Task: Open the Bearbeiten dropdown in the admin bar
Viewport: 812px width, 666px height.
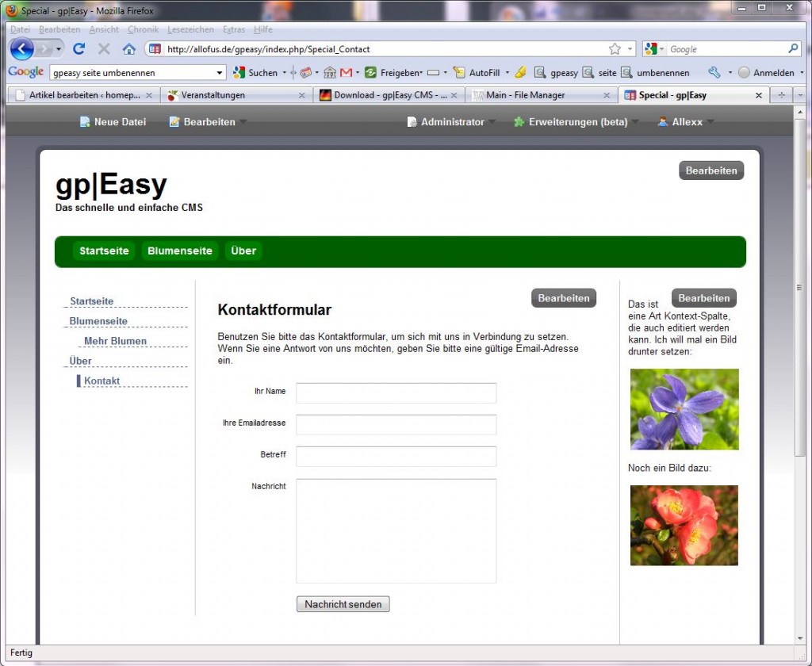Action: [x=208, y=122]
